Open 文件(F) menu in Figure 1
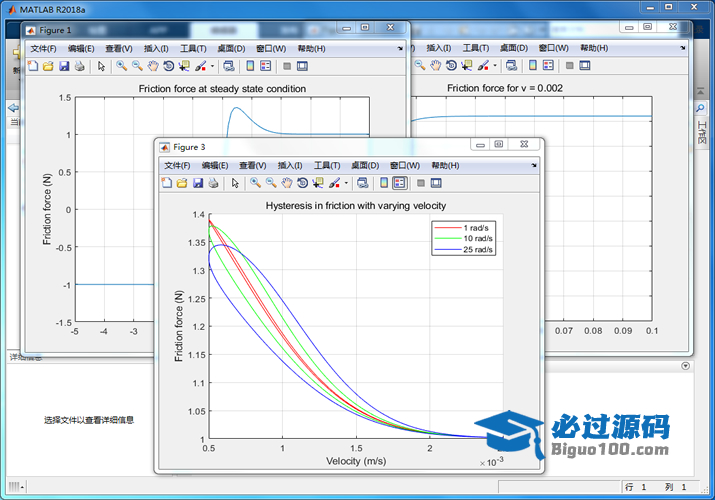The image size is (715, 500). click(43, 48)
